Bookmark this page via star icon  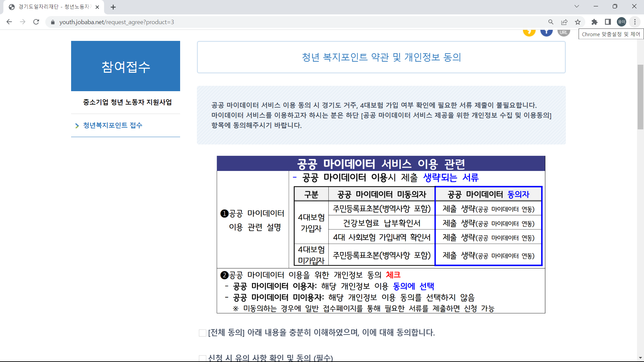578,22
